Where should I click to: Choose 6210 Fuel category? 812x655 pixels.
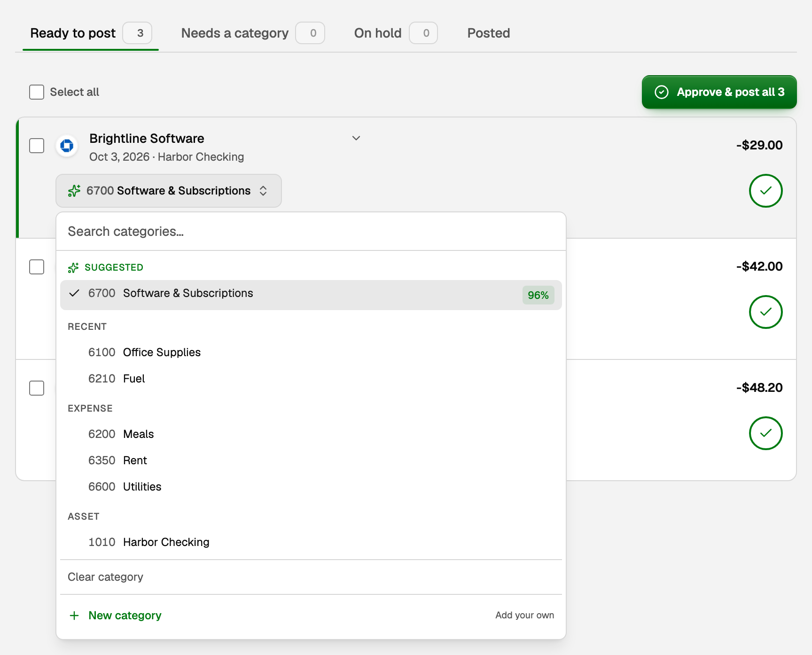coord(311,379)
